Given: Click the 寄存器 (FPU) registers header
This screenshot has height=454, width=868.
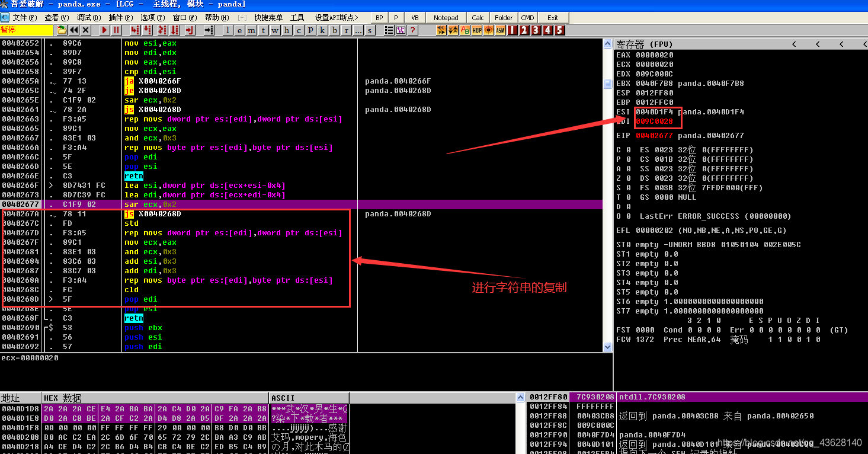Looking at the screenshot, I should [x=645, y=44].
